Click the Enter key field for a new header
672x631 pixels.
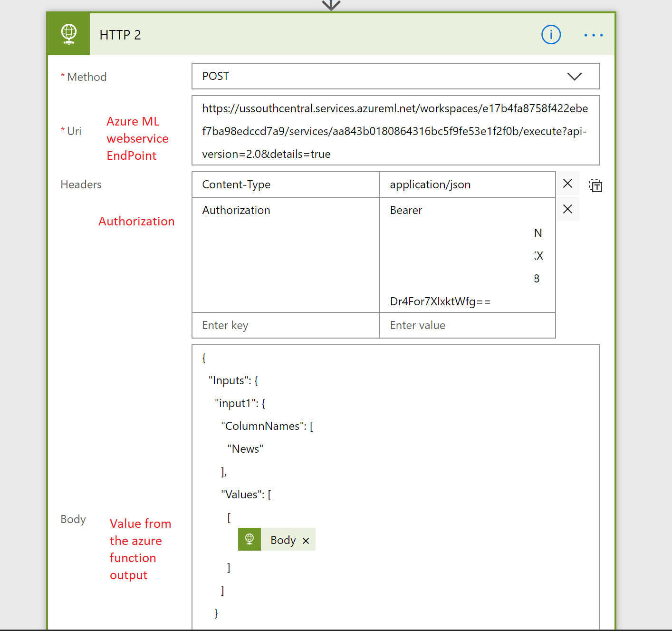pyautogui.click(x=285, y=325)
